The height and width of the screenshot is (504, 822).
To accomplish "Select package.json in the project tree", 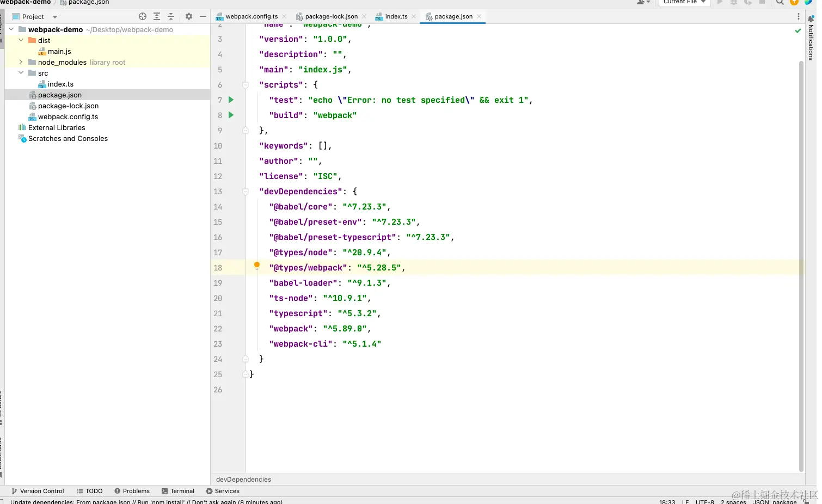I will click(59, 95).
